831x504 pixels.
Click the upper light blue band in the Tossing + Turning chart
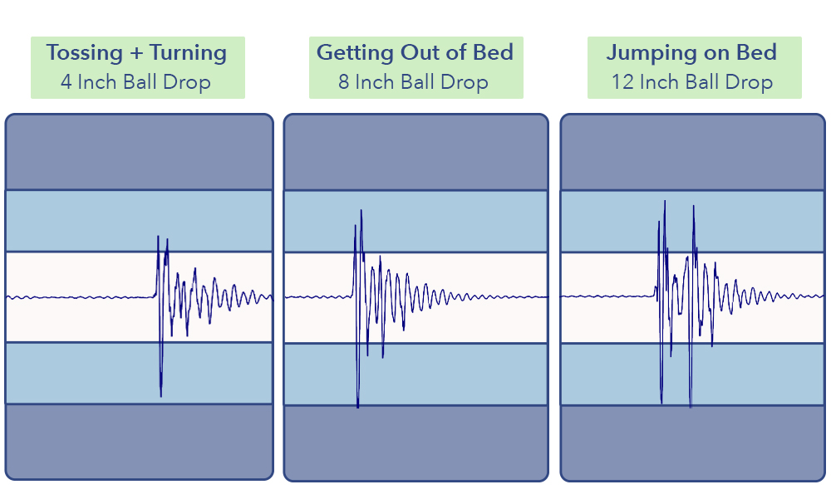[83, 221]
